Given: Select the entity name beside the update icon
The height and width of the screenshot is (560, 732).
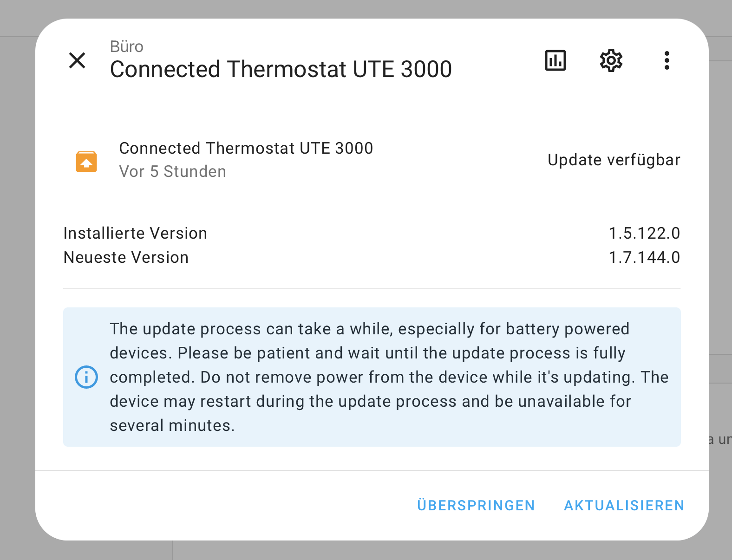Looking at the screenshot, I should point(246,148).
